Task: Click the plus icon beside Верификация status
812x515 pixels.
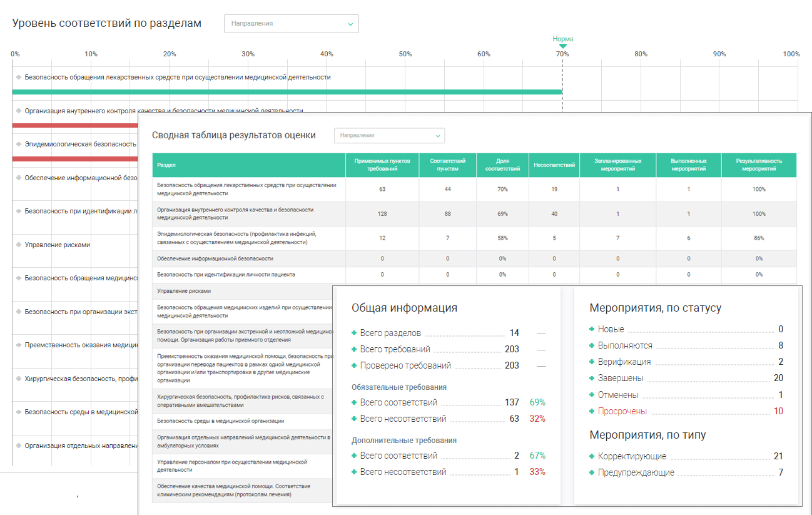Action: (592, 362)
